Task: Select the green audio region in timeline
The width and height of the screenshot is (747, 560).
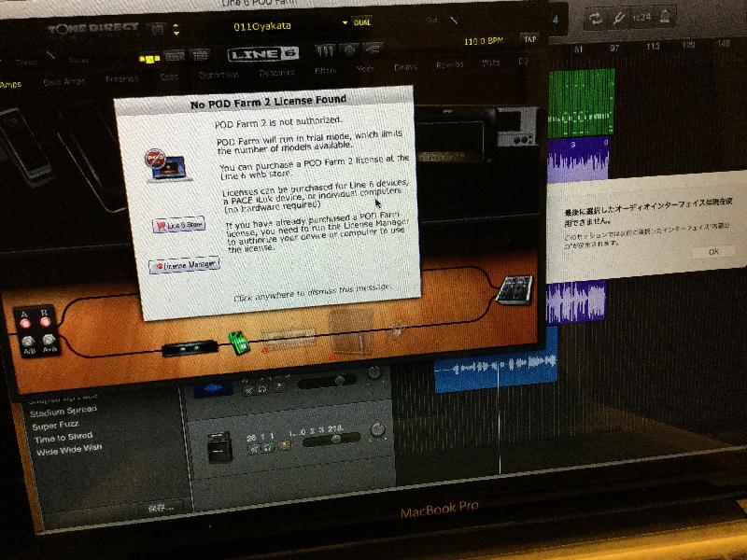Action: 581,103
